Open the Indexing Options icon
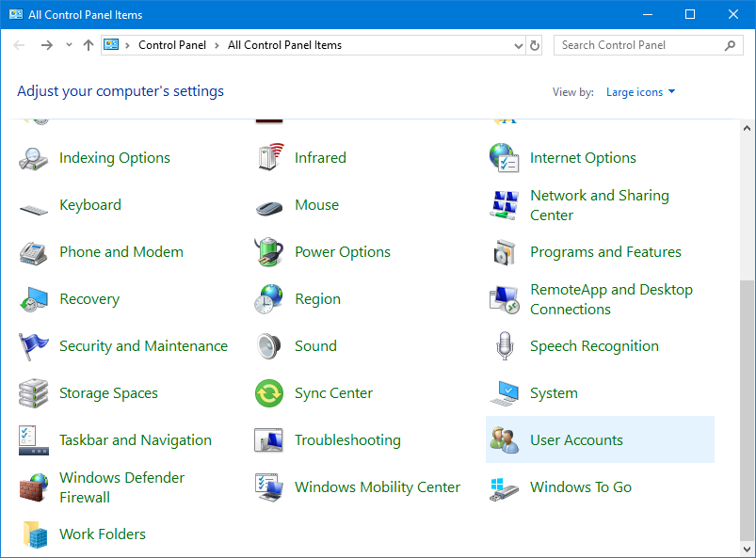 (33, 158)
